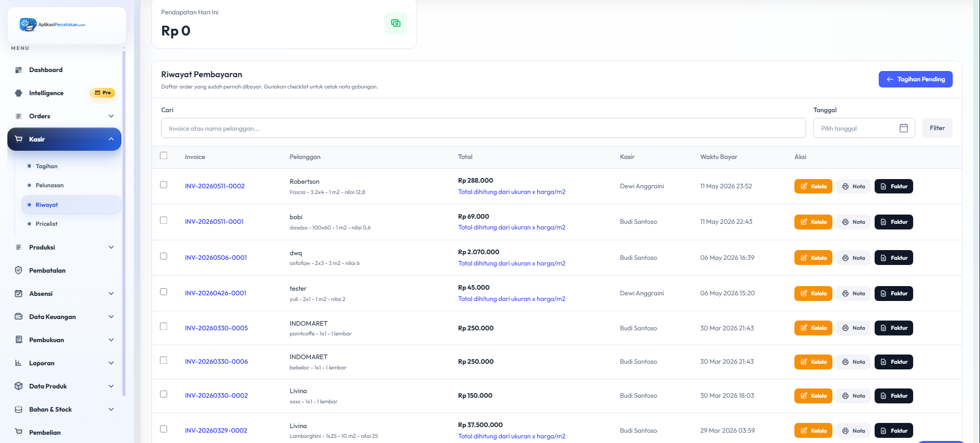Check the row for INV-20260330-0005
Screen dimensions: 980x443
pos(164,326)
